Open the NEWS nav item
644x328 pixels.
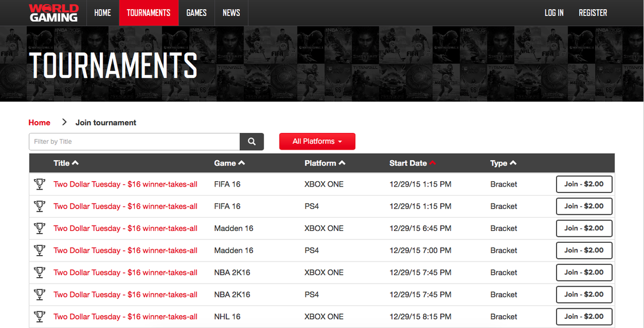(x=231, y=13)
